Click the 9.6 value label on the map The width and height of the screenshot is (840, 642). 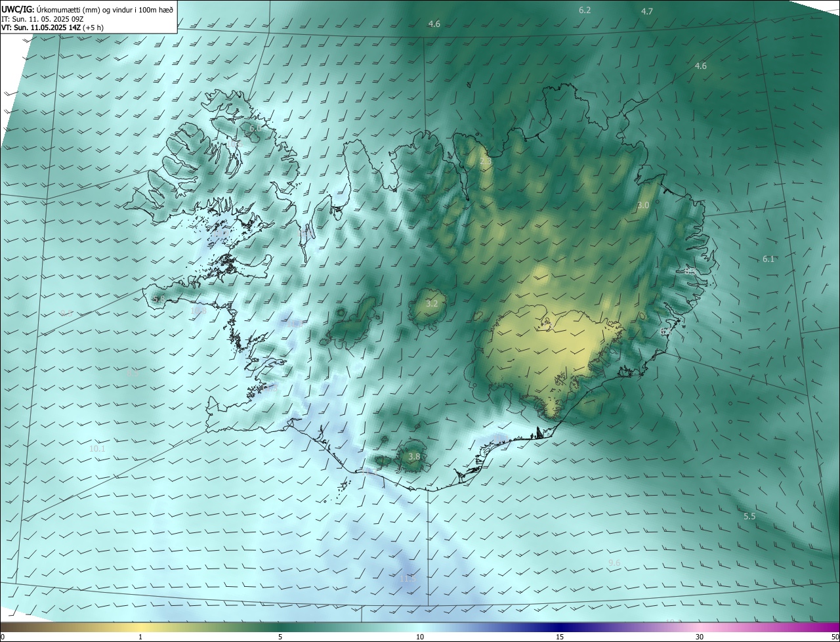point(614,563)
